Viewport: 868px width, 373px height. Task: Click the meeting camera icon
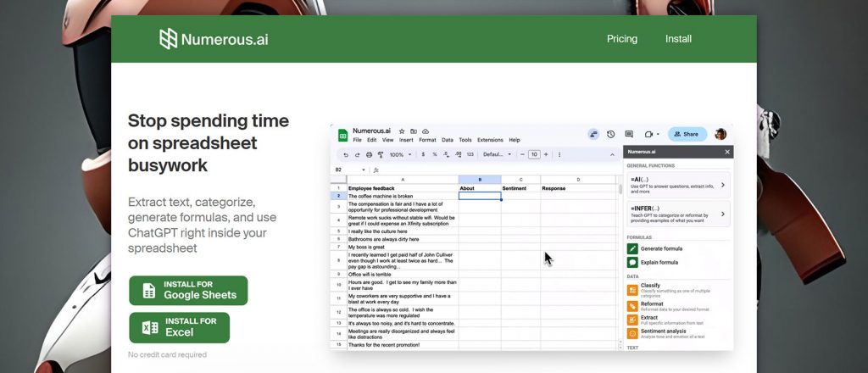point(648,134)
